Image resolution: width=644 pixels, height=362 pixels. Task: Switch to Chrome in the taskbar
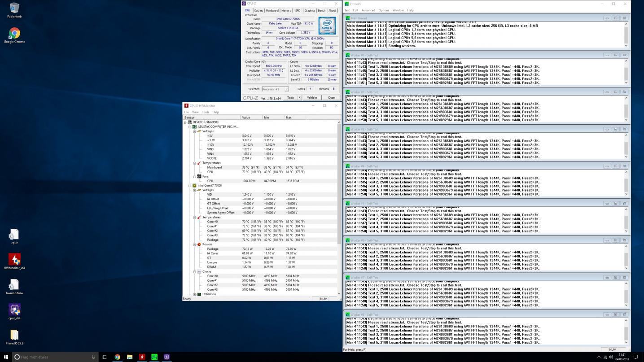117,357
